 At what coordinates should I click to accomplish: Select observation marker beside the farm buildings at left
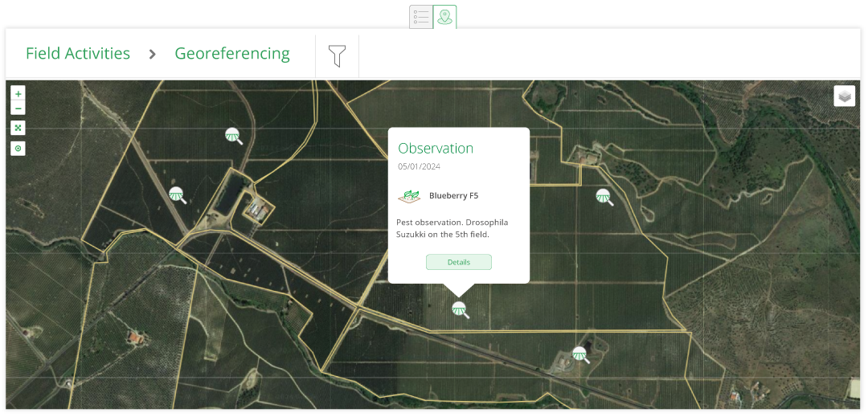(177, 194)
